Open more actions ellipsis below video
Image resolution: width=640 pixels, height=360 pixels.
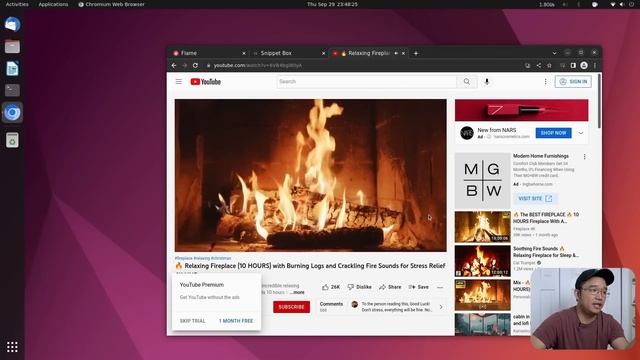[x=440, y=287]
